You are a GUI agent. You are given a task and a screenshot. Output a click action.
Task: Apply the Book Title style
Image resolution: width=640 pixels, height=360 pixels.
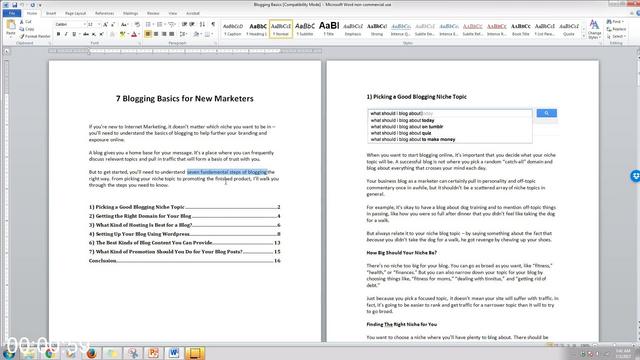pyautogui.click(x=521, y=29)
